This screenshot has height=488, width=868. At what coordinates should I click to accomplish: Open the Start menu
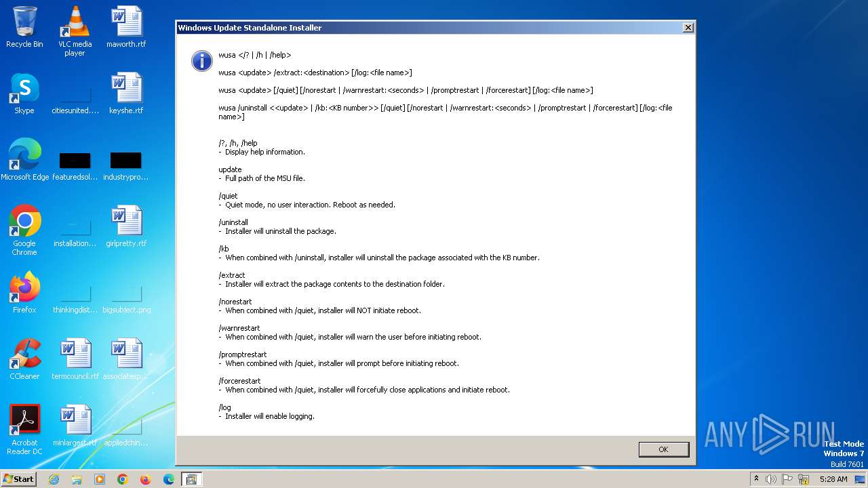tap(19, 479)
